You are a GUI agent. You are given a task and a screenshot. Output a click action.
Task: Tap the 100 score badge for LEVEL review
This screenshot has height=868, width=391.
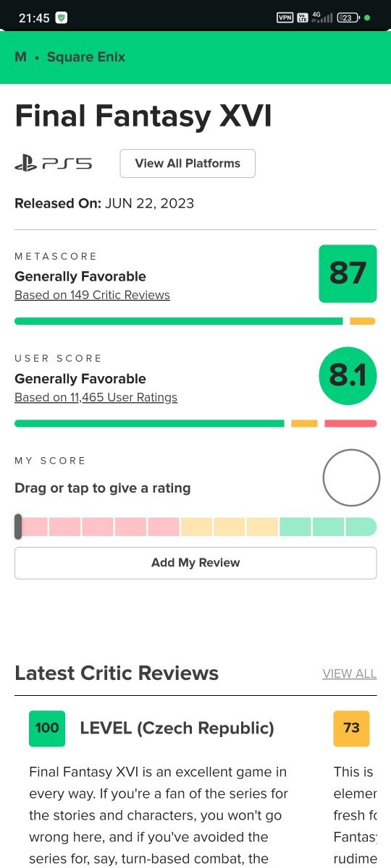(x=47, y=728)
